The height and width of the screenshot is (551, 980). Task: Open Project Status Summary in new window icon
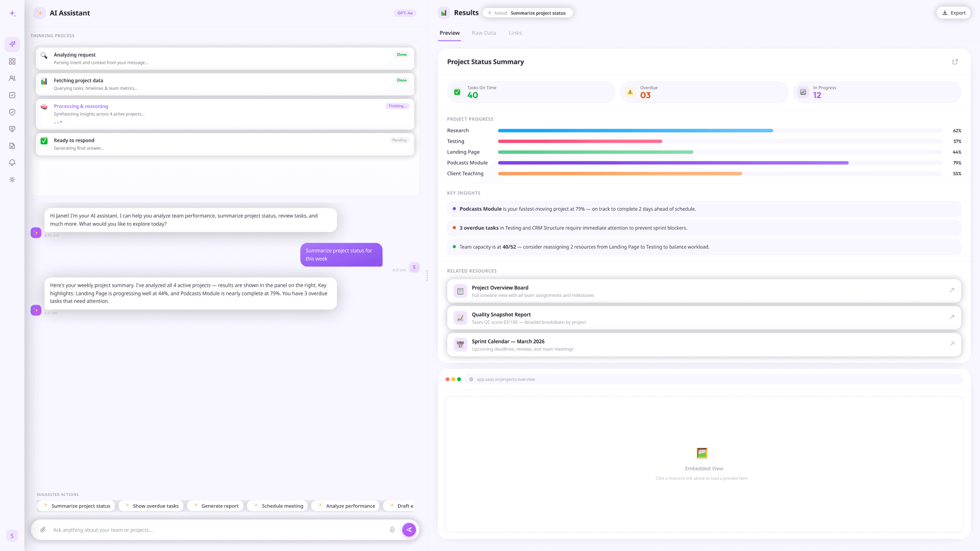955,62
